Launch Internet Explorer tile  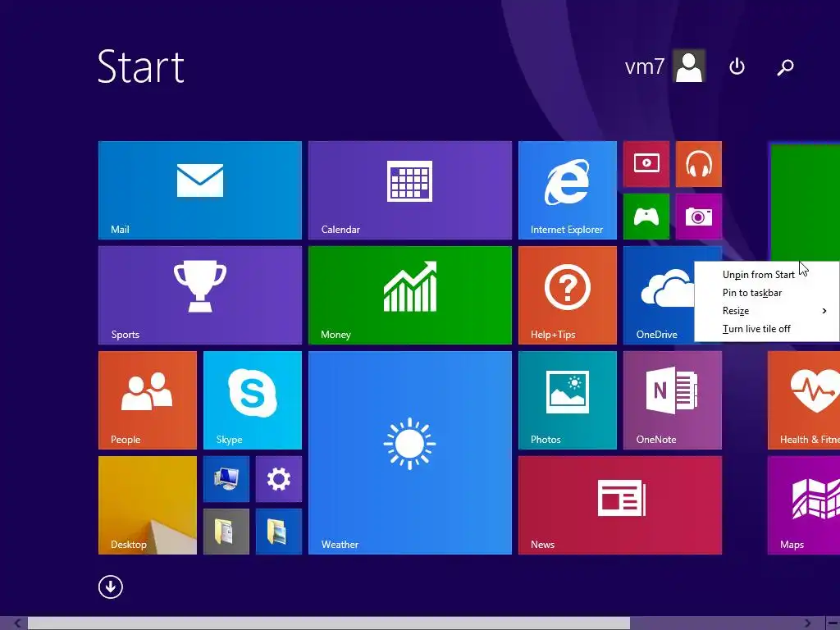[568, 190]
